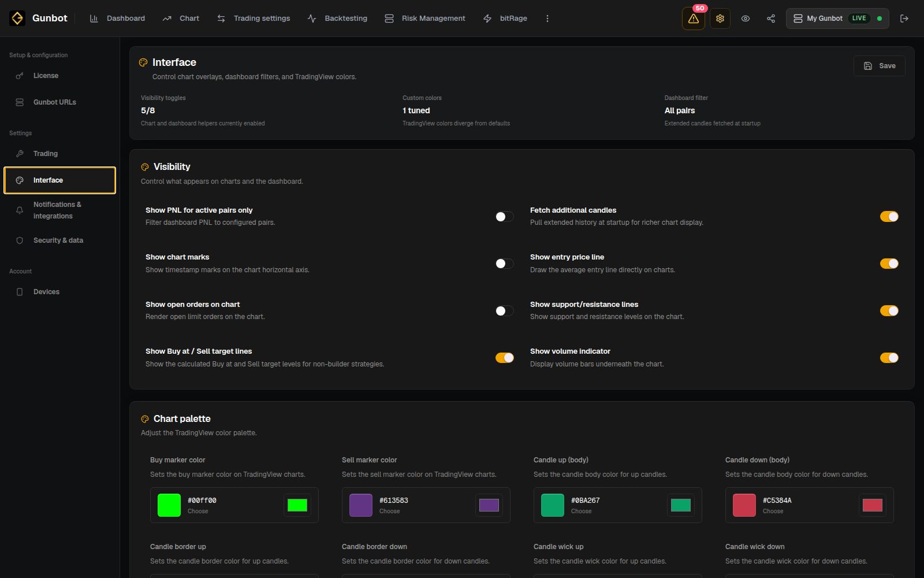Click the shield icon beside Security & data
924x578 pixels.
click(x=20, y=240)
